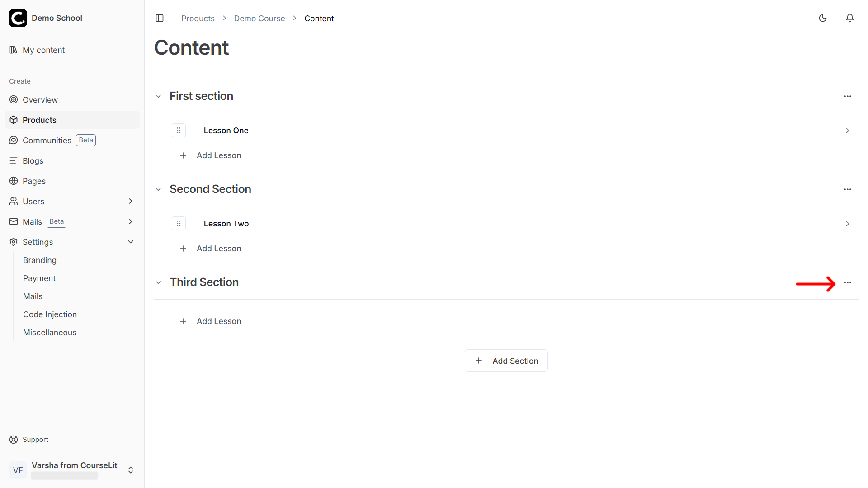Viewport: 868px width, 488px height.
Task: Open Demo Course breadcrumb link
Action: (259, 19)
